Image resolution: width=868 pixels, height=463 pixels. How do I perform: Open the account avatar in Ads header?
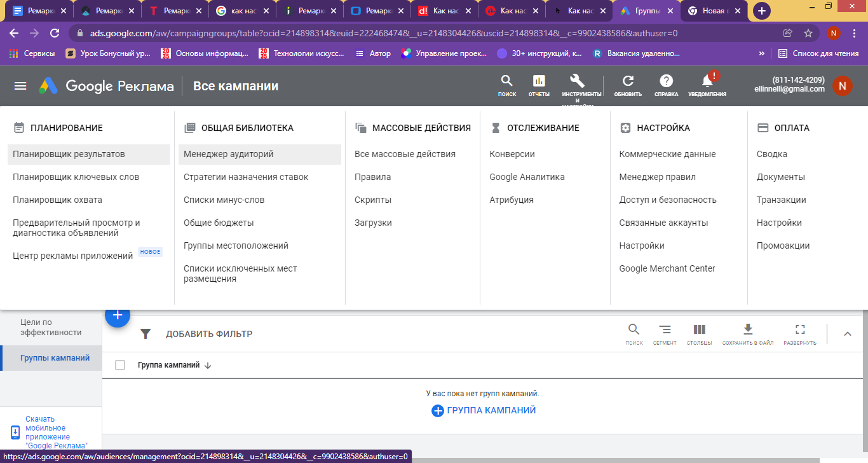842,86
